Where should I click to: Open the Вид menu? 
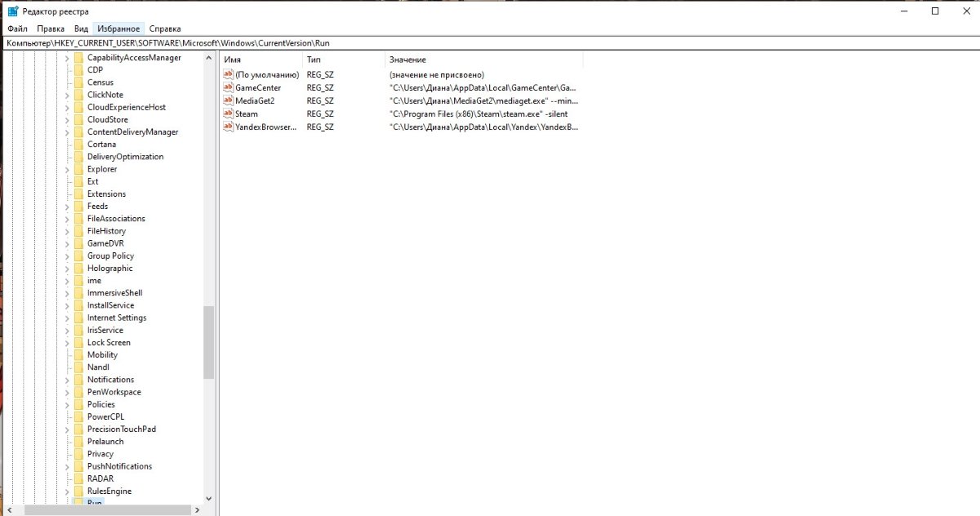(81, 29)
